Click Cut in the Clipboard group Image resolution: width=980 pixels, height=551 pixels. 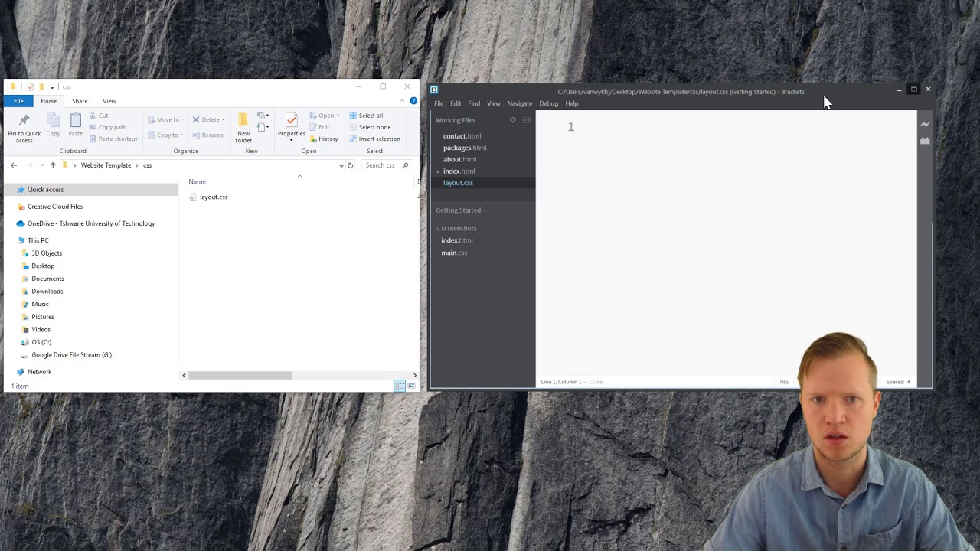99,116
